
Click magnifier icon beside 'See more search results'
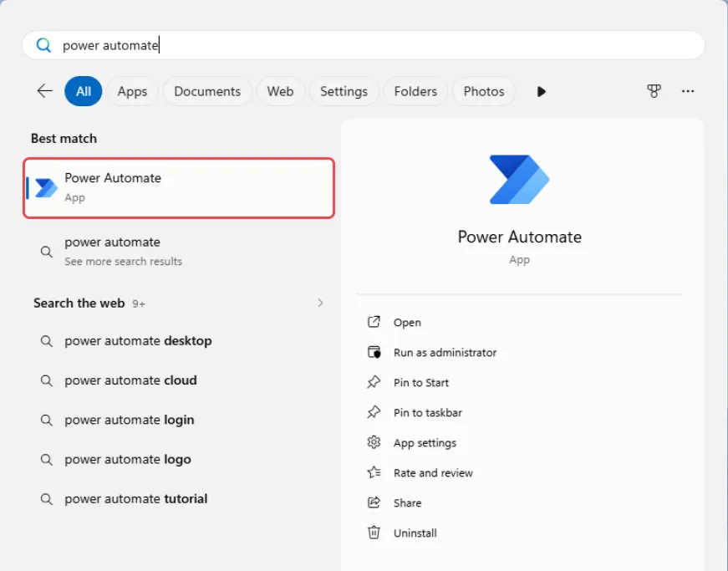47,252
